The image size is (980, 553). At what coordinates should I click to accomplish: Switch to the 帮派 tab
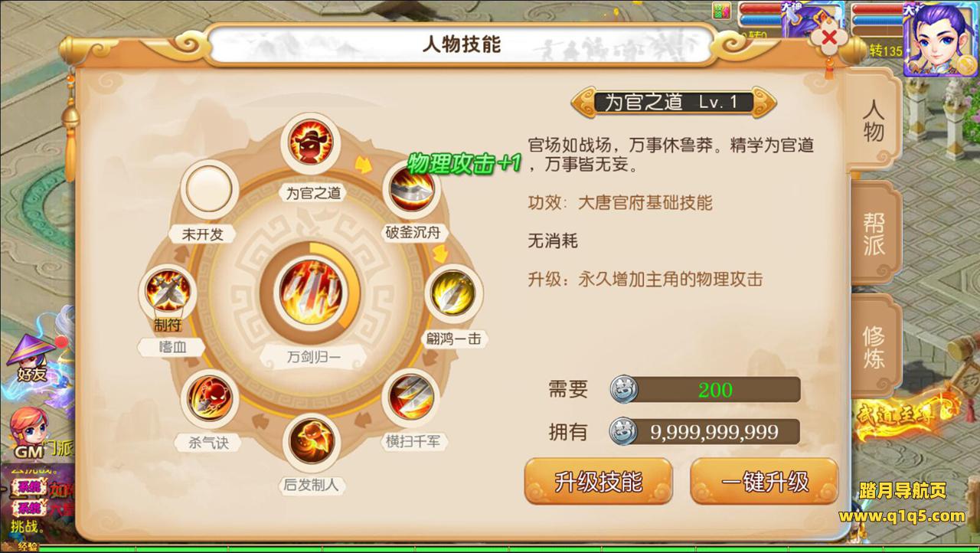[874, 233]
